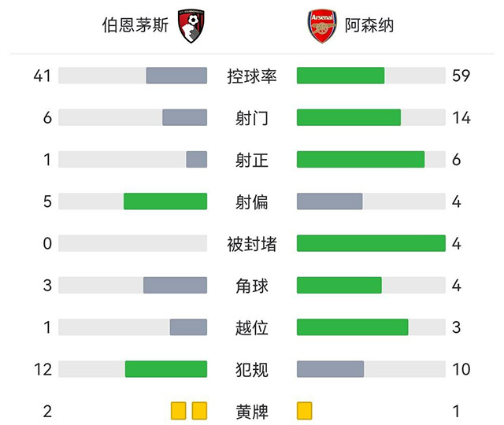Click the 控球率 possession label

[x=252, y=76]
